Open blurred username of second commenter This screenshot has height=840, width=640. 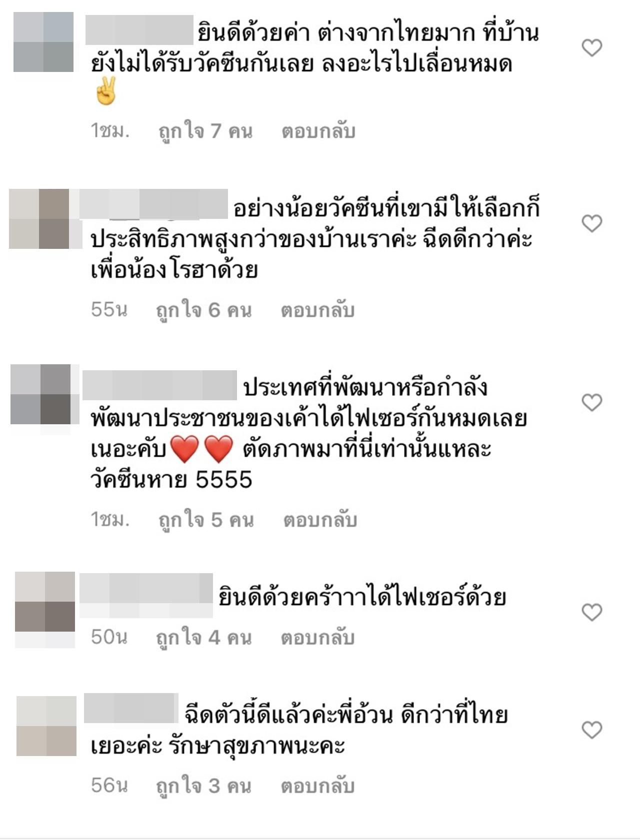click(153, 204)
